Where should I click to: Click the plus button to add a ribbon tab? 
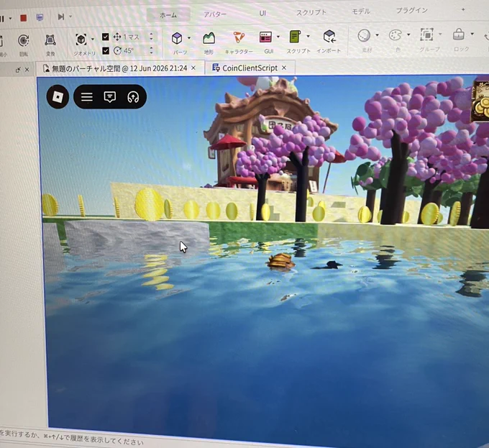[463, 9]
